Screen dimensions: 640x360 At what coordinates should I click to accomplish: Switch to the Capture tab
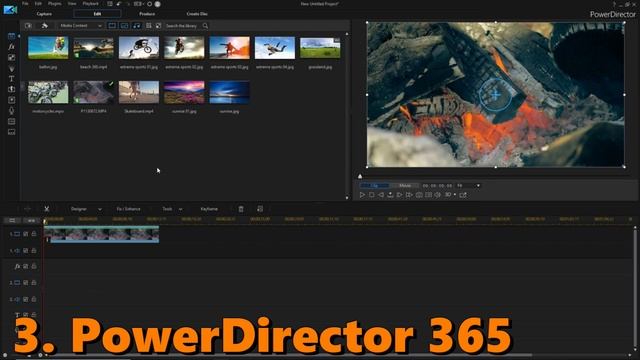[x=44, y=14]
